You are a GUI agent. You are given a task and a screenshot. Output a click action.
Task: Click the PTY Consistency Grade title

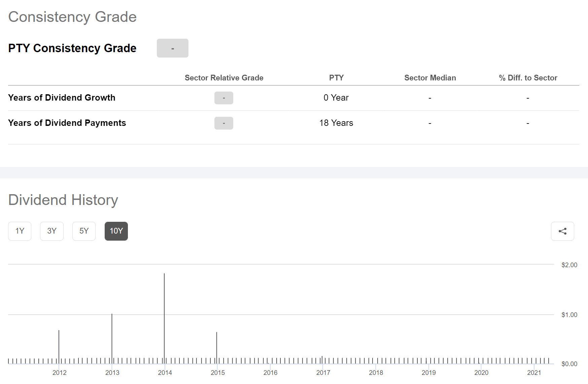tap(72, 48)
